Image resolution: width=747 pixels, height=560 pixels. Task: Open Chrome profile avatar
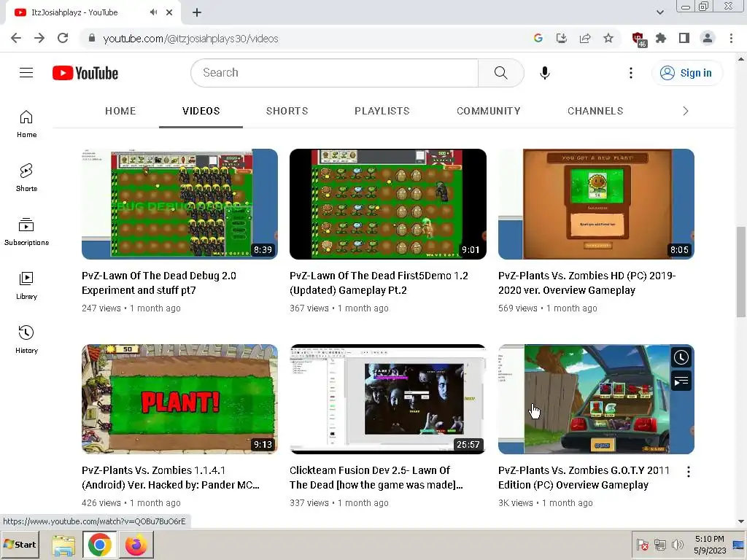[708, 38]
